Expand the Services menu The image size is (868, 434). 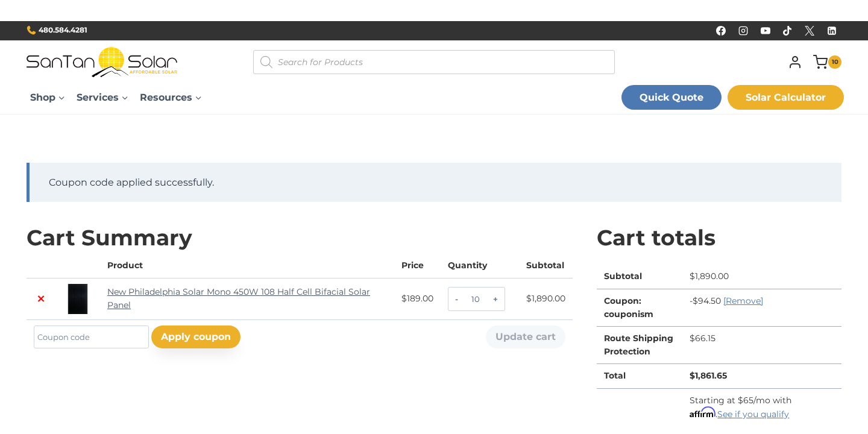[102, 98]
